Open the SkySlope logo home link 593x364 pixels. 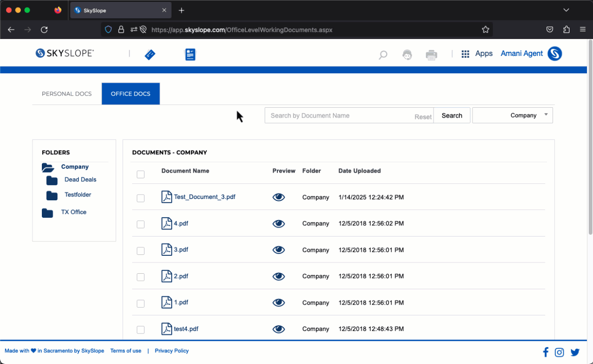pos(65,53)
